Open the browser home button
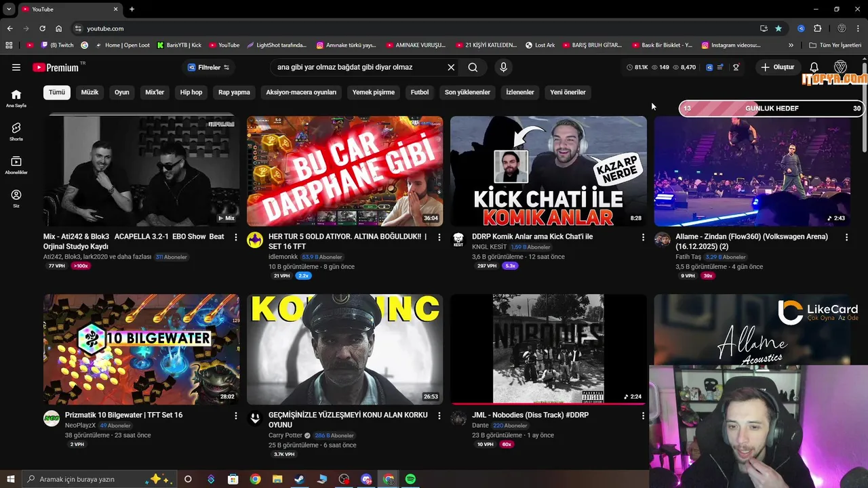Viewport: 868px width, 488px height. pos(58,28)
